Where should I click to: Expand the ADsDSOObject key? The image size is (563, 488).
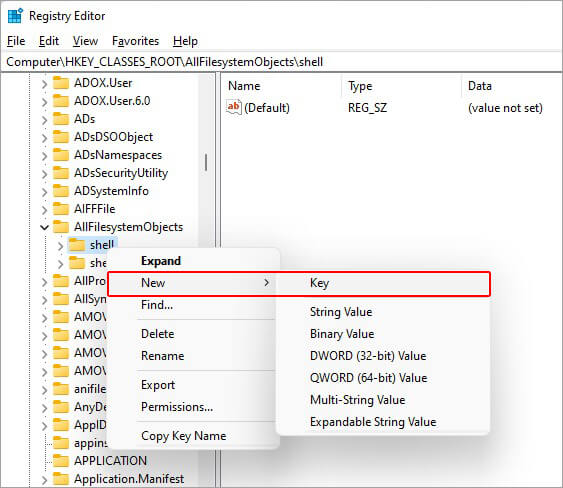tap(44, 138)
